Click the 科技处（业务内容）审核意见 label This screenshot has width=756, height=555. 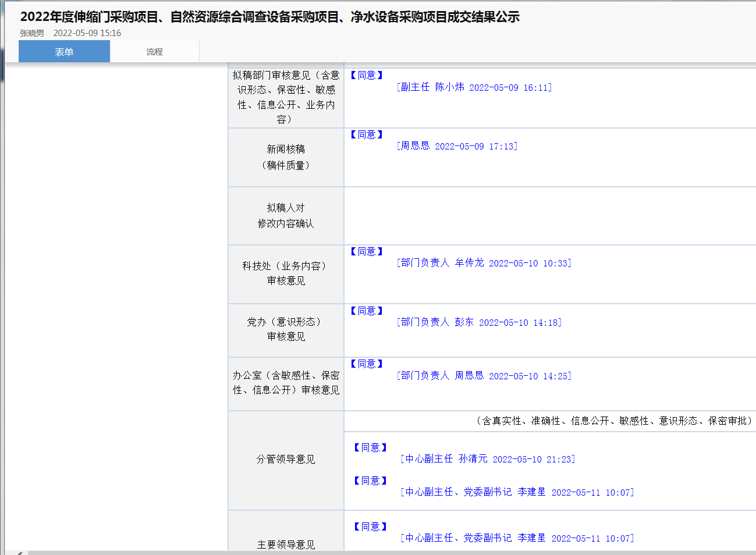pos(286,273)
